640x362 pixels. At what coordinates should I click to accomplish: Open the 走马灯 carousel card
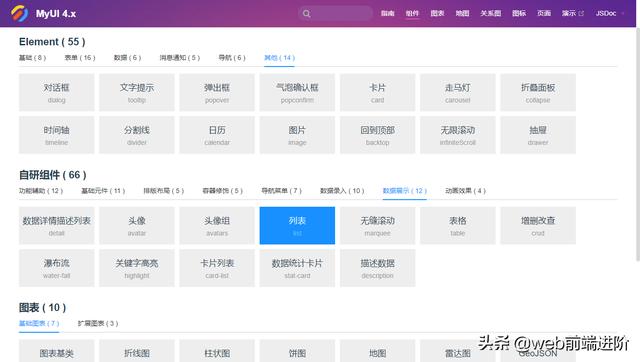(458, 92)
